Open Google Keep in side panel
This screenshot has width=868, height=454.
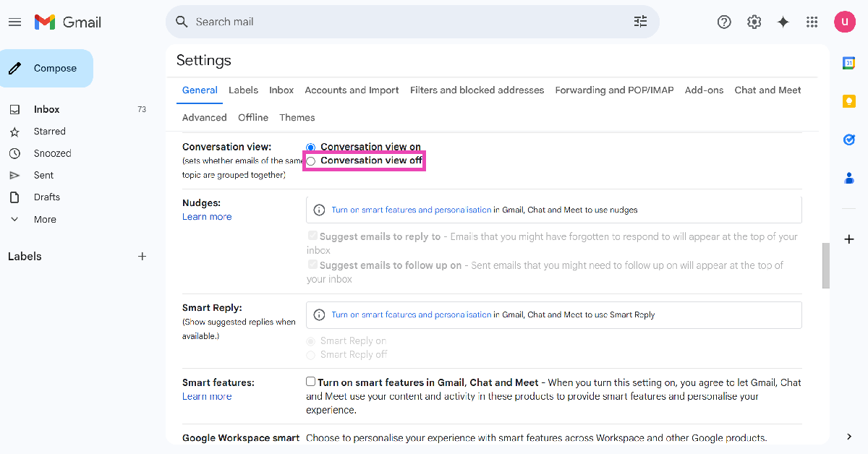pos(849,101)
